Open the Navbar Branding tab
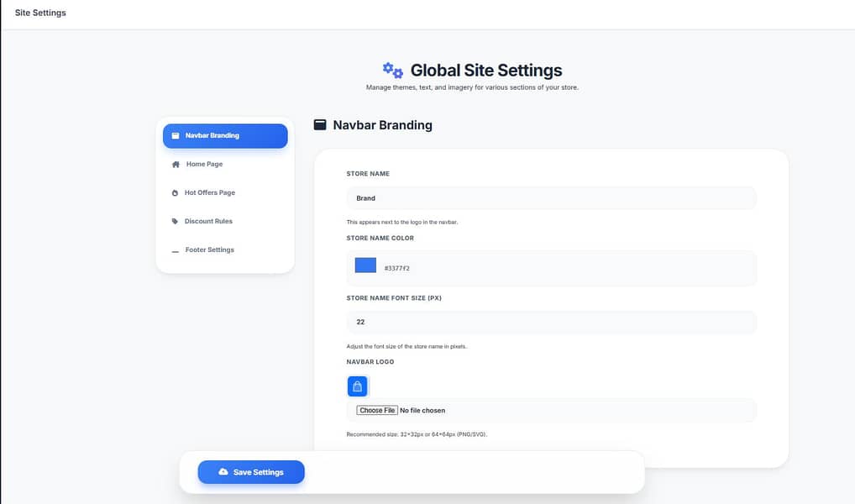The width and height of the screenshot is (855, 504). [225, 136]
